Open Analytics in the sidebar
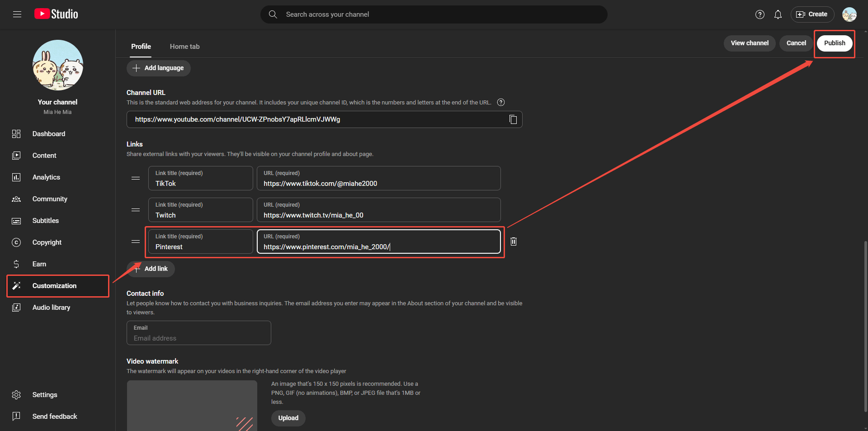The image size is (868, 431). point(46,177)
